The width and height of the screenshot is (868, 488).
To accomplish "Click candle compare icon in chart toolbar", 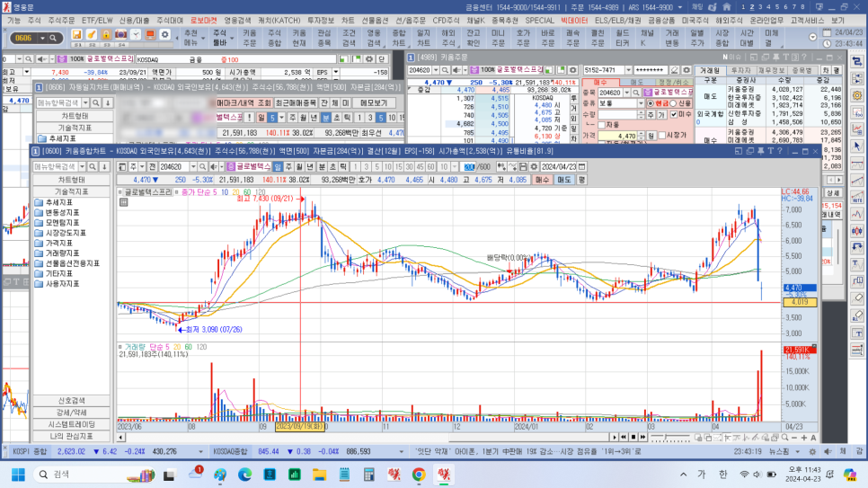I will point(501,167).
